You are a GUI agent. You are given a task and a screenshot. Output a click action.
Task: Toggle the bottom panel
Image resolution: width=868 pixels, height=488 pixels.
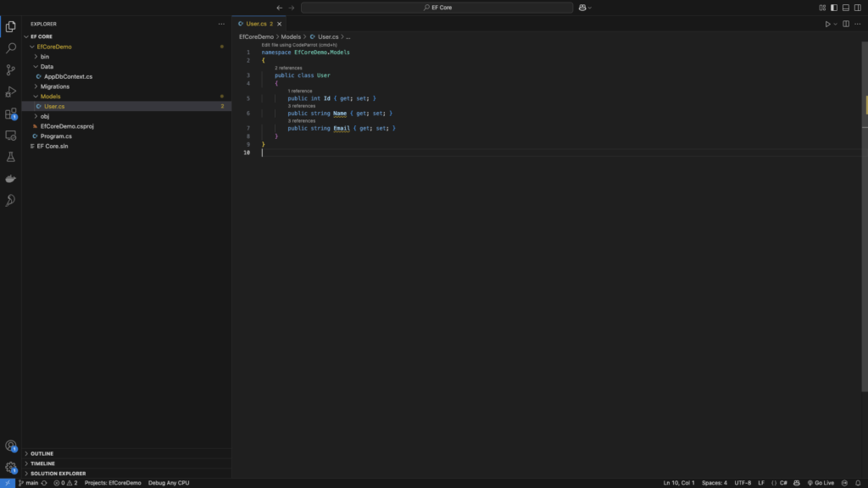pos(846,8)
